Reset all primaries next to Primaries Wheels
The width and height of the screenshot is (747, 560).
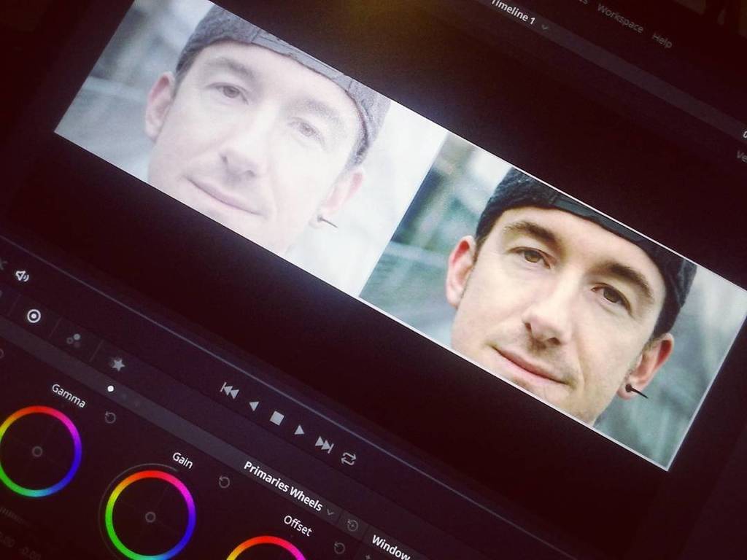(x=352, y=525)
